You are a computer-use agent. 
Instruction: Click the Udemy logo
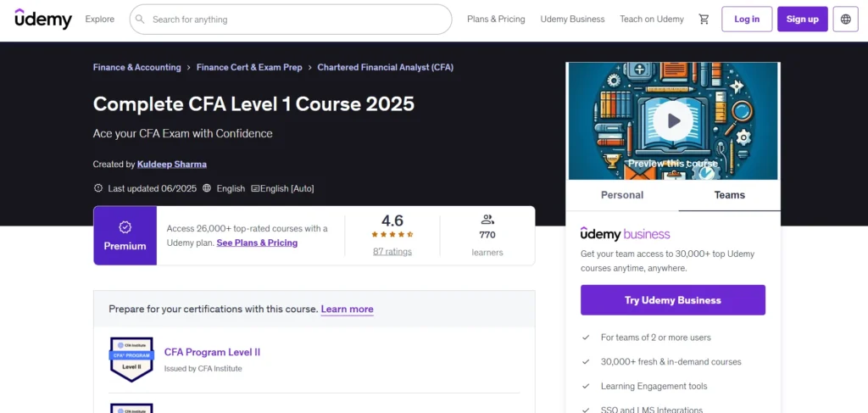tap(43, 19)
